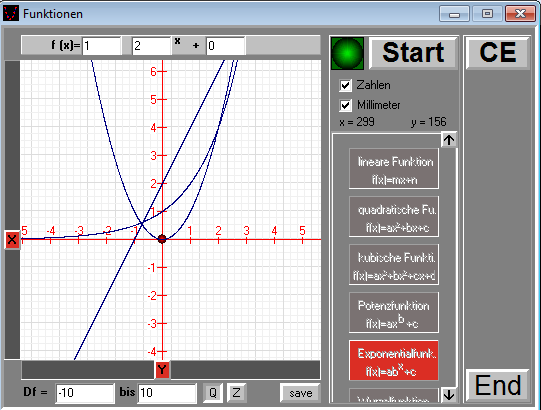The height and width of the screenshot is (410, 541).
Task: Select Potenzfunktion entry
Action: [x=394, y=313]
